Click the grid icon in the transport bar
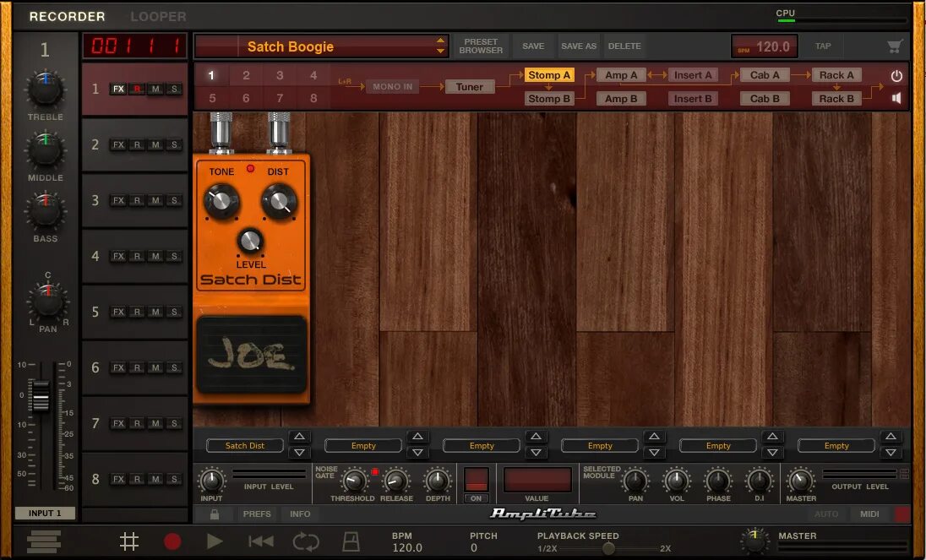 click(x=128, y=541)
